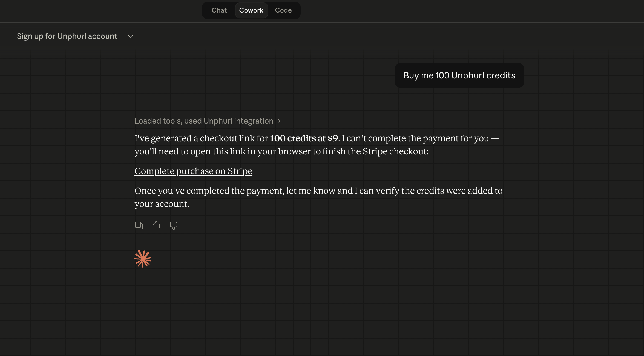Open the conversation title dropdown chevron
644x356 pixels.
point(130,36)
